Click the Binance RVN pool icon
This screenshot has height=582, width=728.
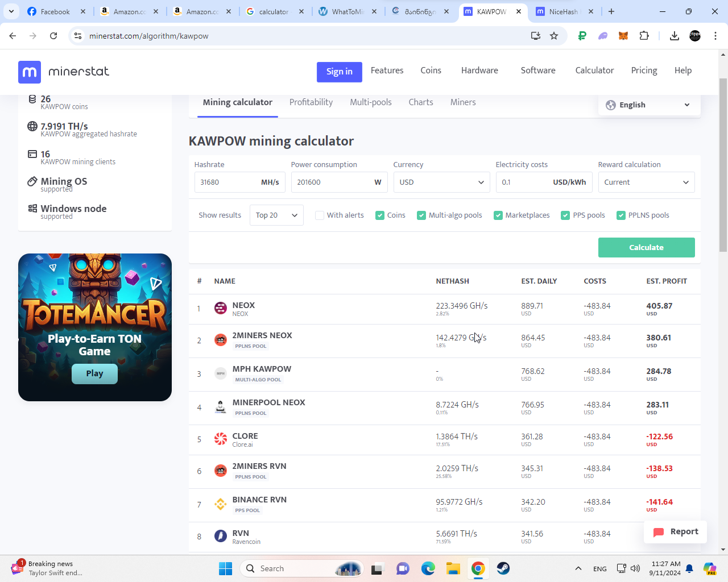point(221,504)
